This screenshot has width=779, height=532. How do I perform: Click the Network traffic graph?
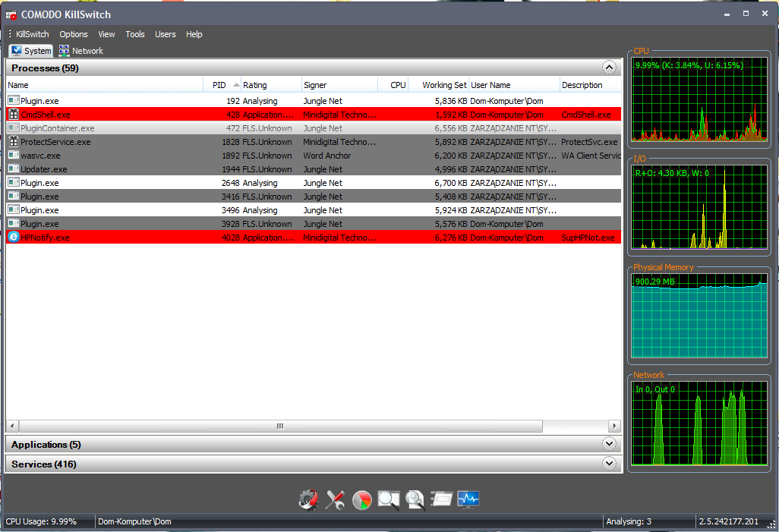[x=699, y=423]
